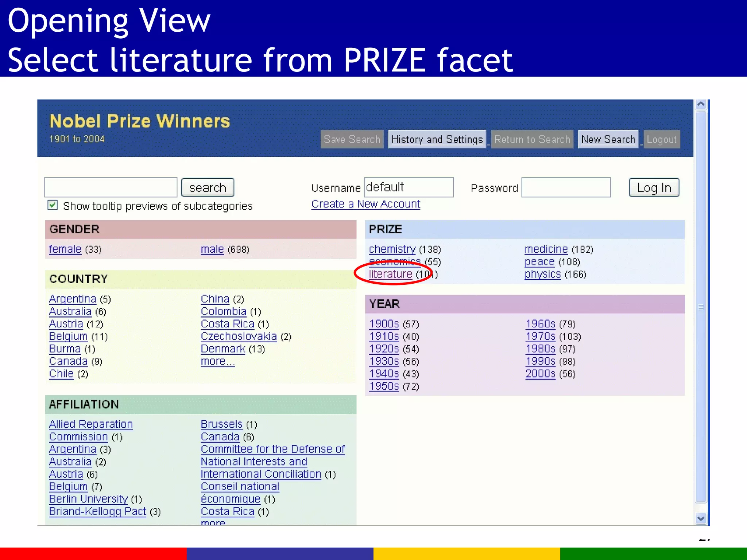
Task: Select the 1930s in YEAR facet
Action: pos(384,361)
